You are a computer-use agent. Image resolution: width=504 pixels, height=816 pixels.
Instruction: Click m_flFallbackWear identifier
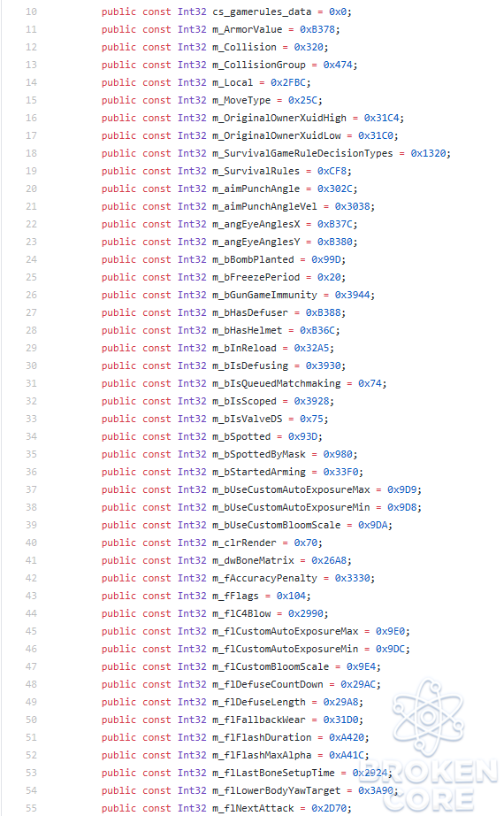(259, 720)
